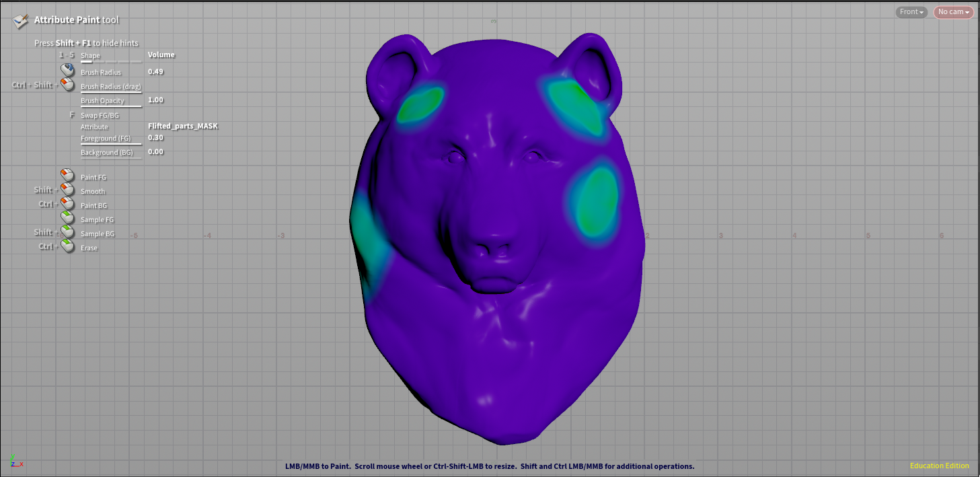980x477 pixels.
Task: Click the Brush Radius (drag) mouse icon
Action: [x=67, y=85]
